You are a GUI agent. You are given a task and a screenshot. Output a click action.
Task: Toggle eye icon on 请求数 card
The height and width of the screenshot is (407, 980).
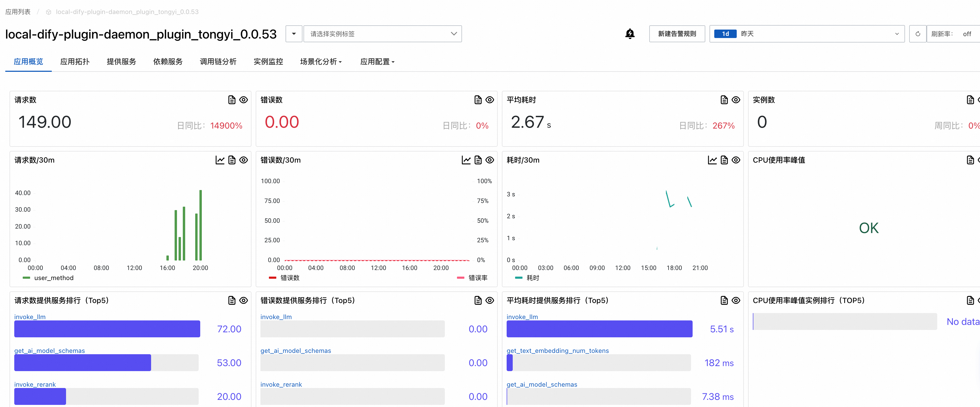244,100
